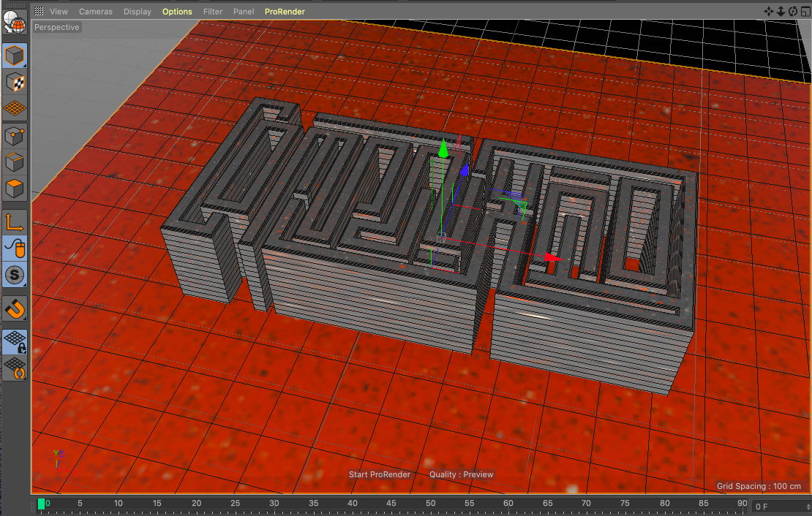
Task: Switch to Polygons mode
Action: [15, 189]
